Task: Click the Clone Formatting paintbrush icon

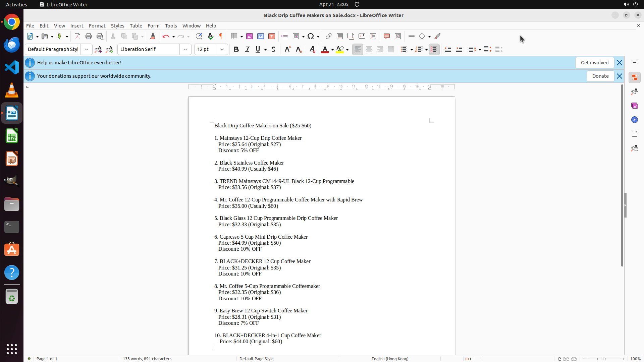Action: [x=153, y=36]
